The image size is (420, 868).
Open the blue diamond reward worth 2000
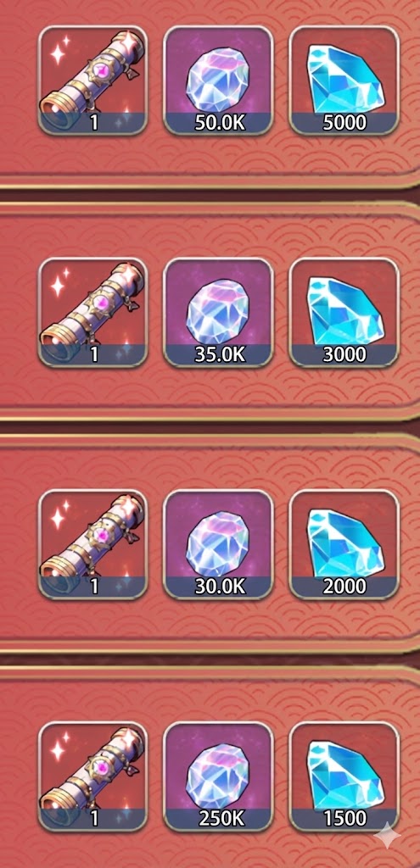(344, 544)
